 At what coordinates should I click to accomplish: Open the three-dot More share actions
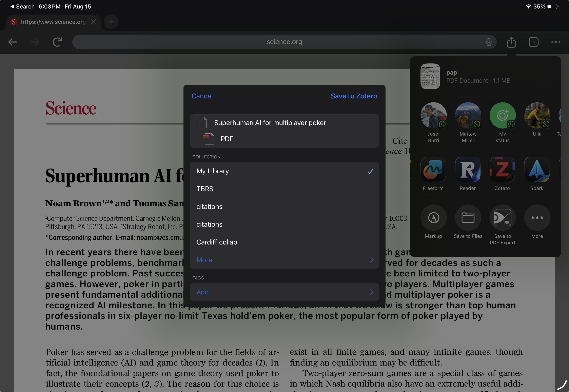pyautogui.click(x=537, y=218)
